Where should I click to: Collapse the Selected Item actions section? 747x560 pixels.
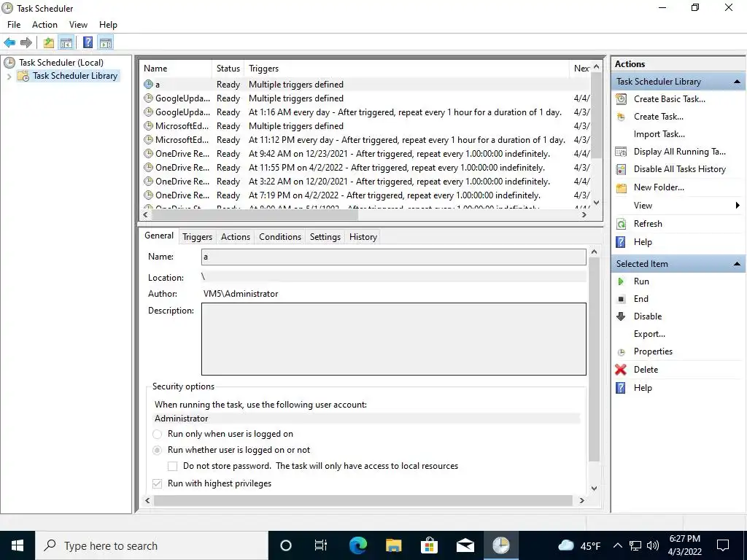click(x=737, y=264)
